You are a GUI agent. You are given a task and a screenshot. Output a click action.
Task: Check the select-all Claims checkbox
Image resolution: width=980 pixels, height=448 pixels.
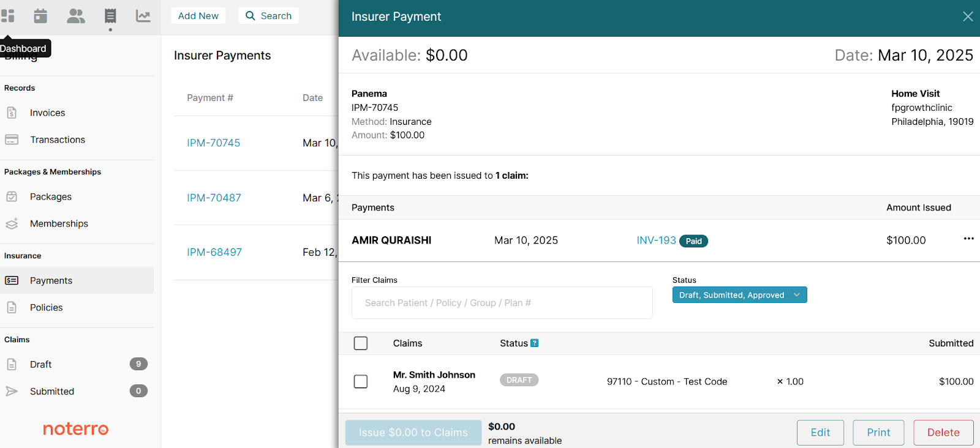point(361,343)
